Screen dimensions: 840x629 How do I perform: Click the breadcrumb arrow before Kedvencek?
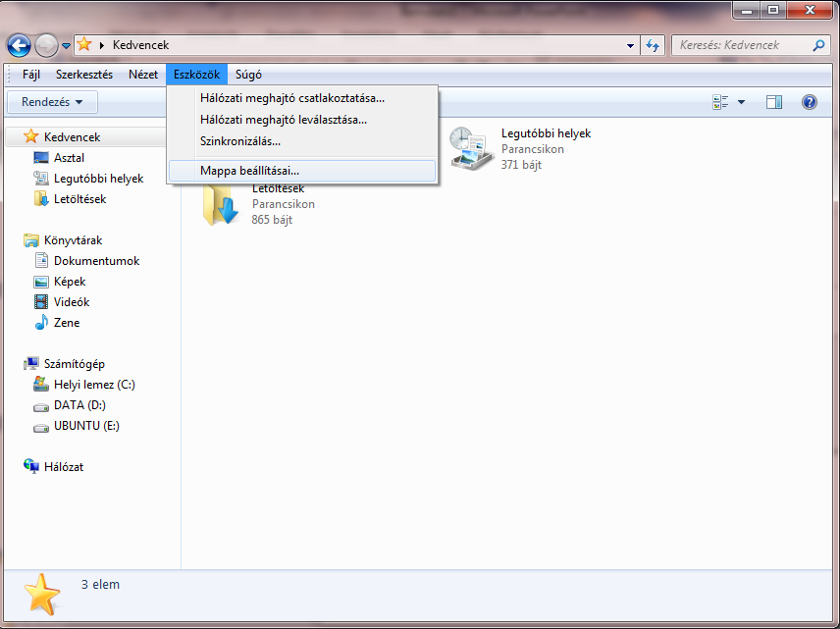(x=102, y=45)
